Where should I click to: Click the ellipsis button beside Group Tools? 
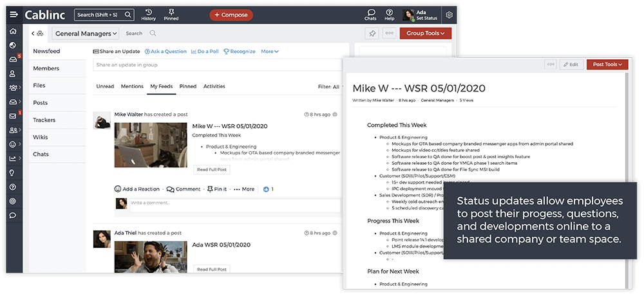pyautogui.click(x=390, y=33)
